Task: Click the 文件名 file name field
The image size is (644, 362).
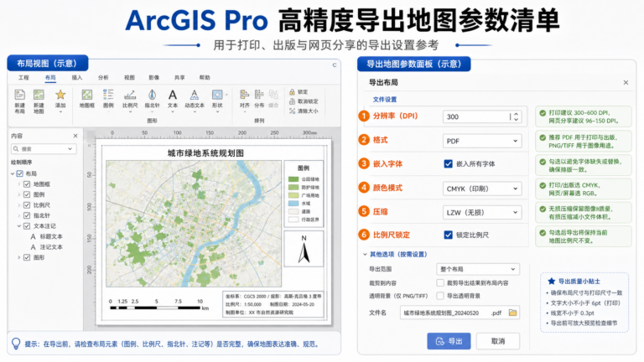Action: (460, 313)
